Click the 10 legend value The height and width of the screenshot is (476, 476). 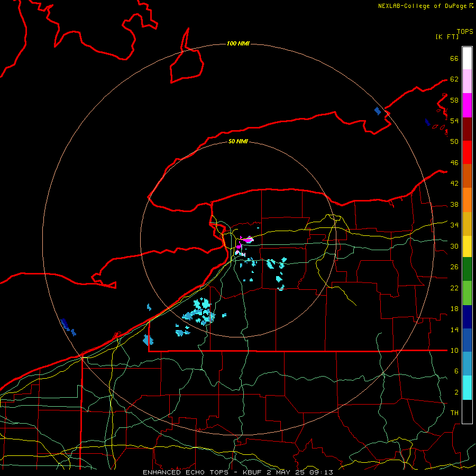pyautogui.click(x=454, y=351)
